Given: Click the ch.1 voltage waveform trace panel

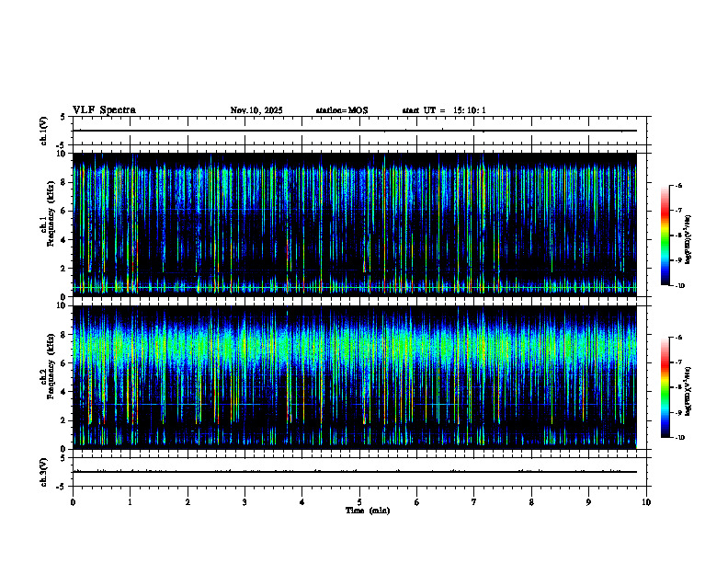Looking at the screenshot, I should [359, 131].
